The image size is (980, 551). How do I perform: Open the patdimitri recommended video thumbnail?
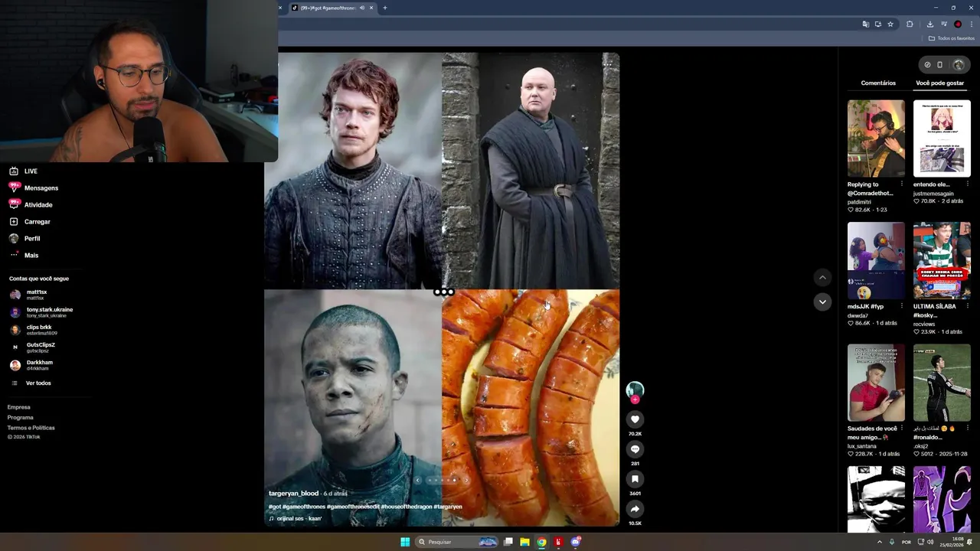click(876, 139)
